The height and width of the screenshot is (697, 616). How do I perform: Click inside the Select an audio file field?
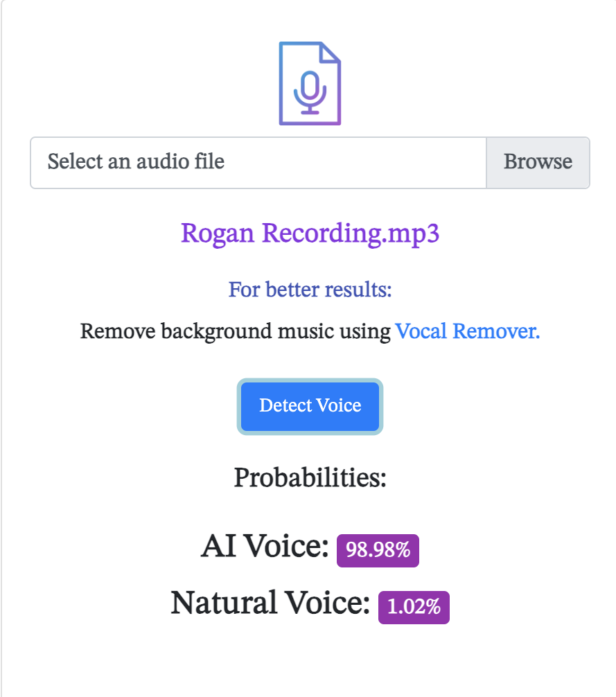click(x=208, y=162)
